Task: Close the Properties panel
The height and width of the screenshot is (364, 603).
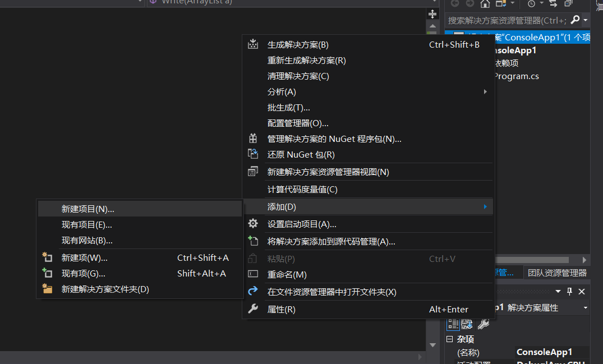Action: (582, 291)
